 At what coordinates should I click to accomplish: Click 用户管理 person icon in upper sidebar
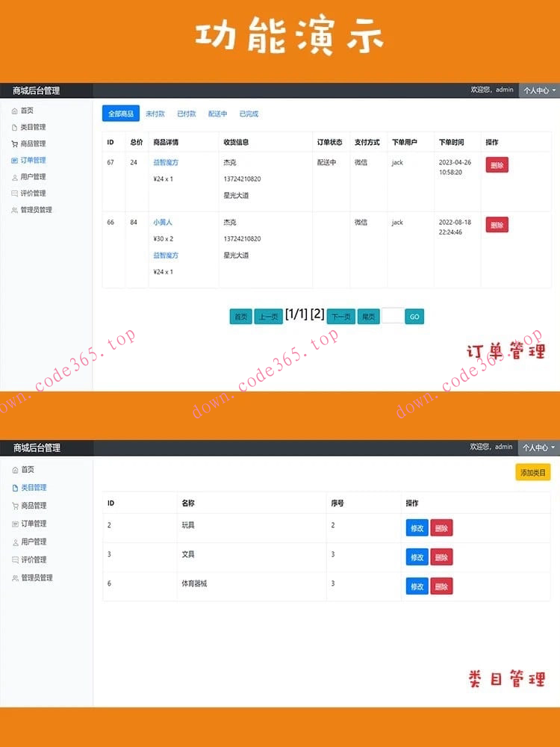15,177
